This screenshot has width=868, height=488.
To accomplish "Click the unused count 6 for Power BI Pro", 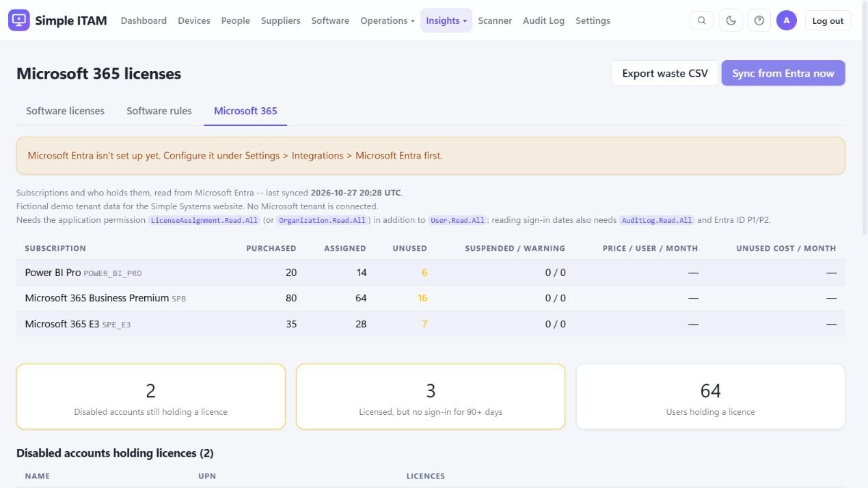I will point(424,273).
